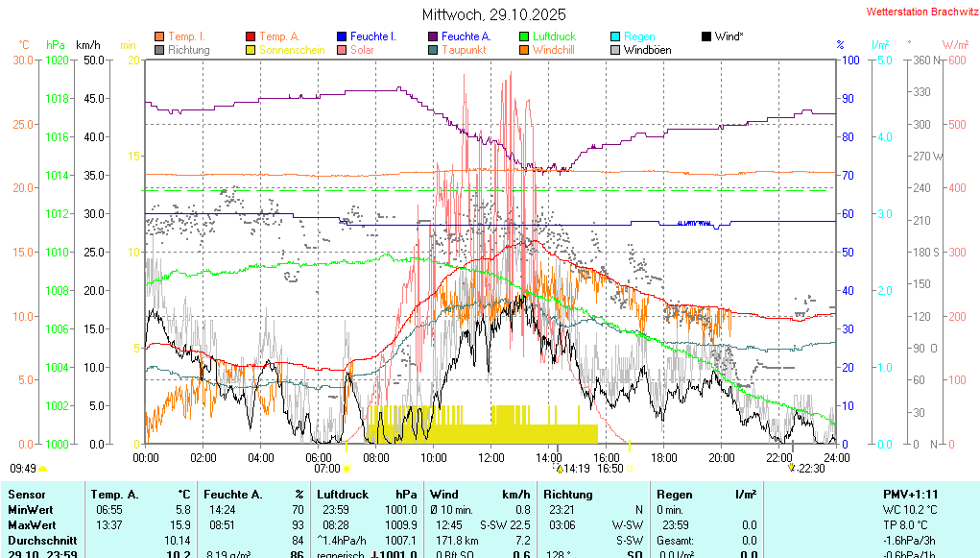Select the Luftdruck column header in table

tap(343, 494)
